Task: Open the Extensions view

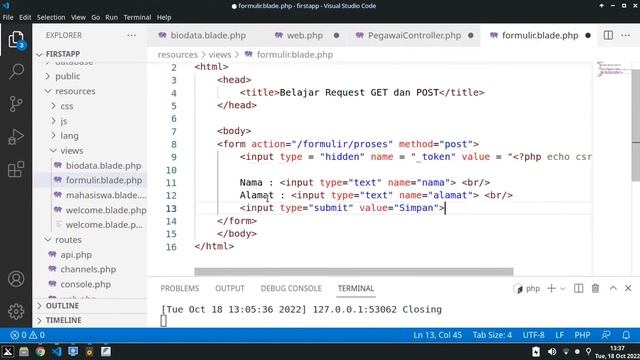Action: [x=16, y=169]
